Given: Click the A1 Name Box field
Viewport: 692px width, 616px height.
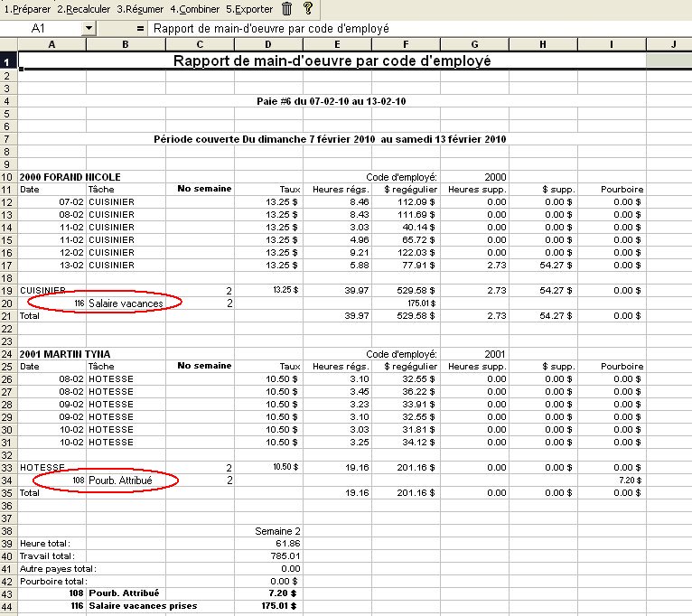Looking at the screenshot, I should [41, 29].
